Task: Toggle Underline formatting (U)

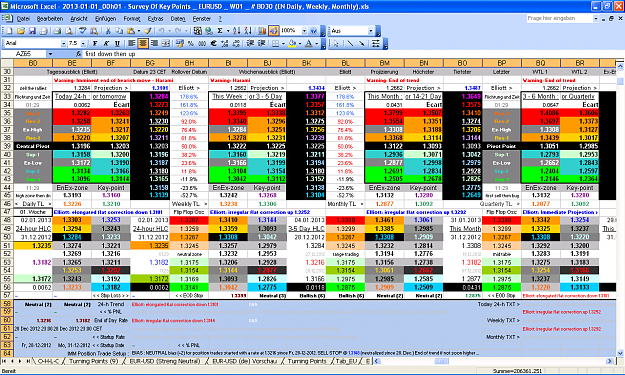Action: 117,43
